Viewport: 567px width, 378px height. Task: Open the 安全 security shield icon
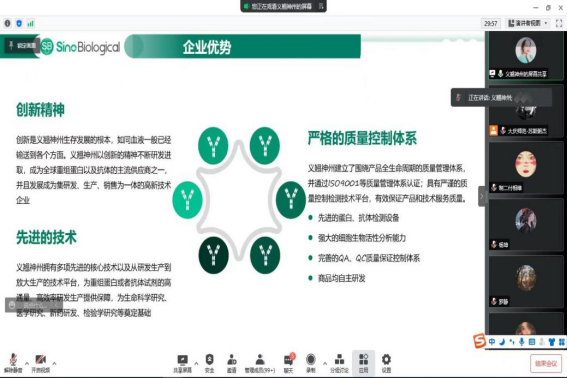coord(209,363)
